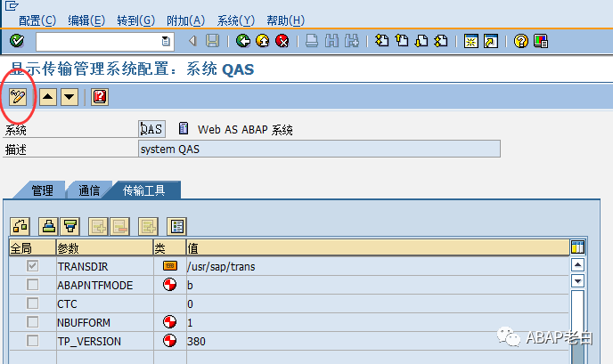Image resolution: width=613 pixels, height=364 pixels.
Task: Click the greyed Append Row icon
Action: (x=148, y=226)
